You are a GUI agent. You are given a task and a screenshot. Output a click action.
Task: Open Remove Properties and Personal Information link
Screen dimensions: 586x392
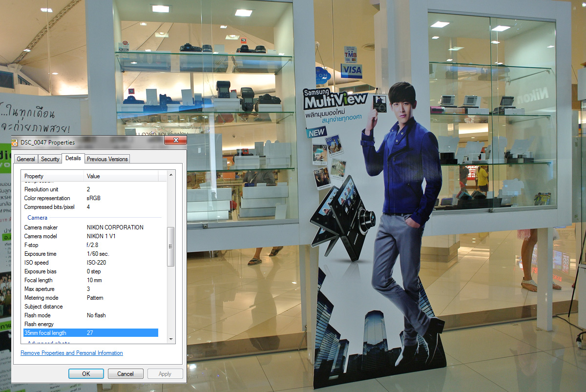tap(72, 353)
